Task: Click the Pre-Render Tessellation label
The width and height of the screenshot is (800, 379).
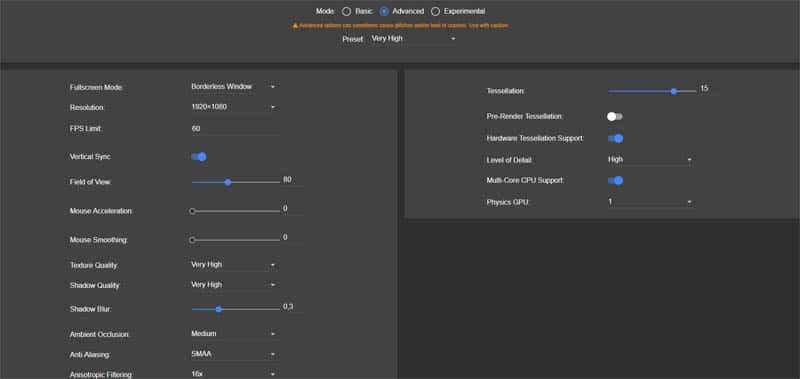Action: tap(525, 117)
